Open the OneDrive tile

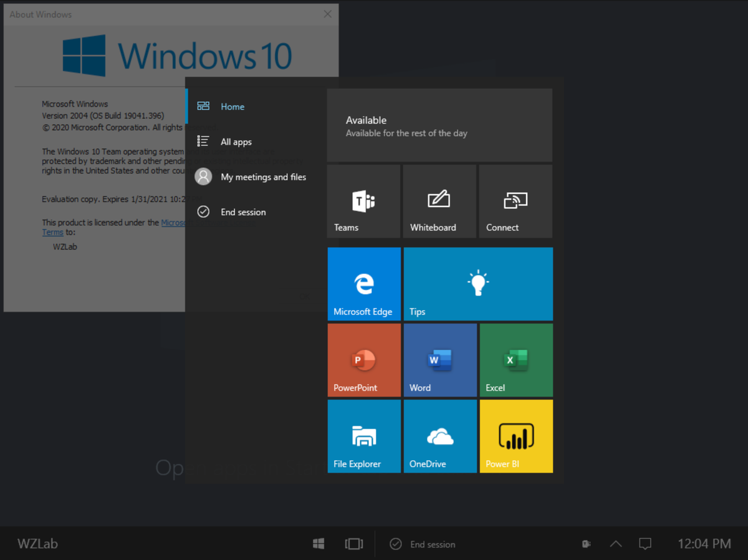tap(440, 436)
